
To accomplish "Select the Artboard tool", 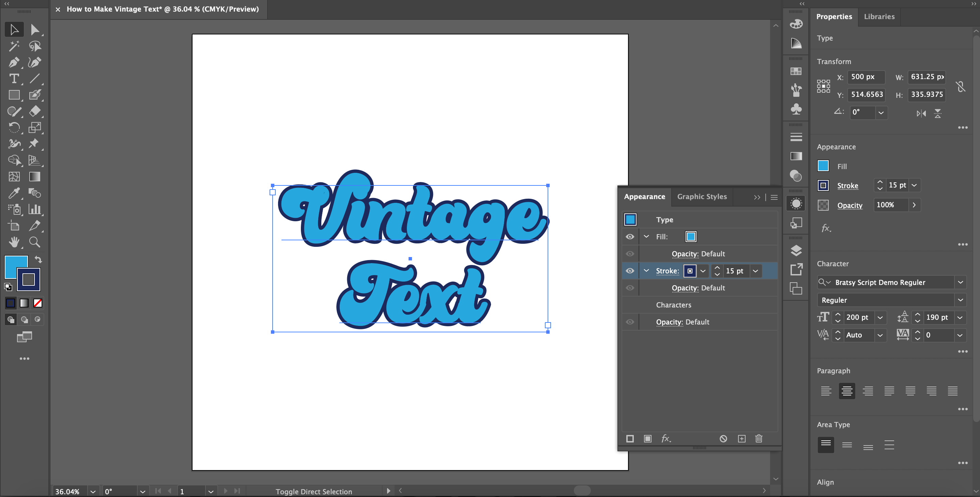I will [x=14, y=226].
